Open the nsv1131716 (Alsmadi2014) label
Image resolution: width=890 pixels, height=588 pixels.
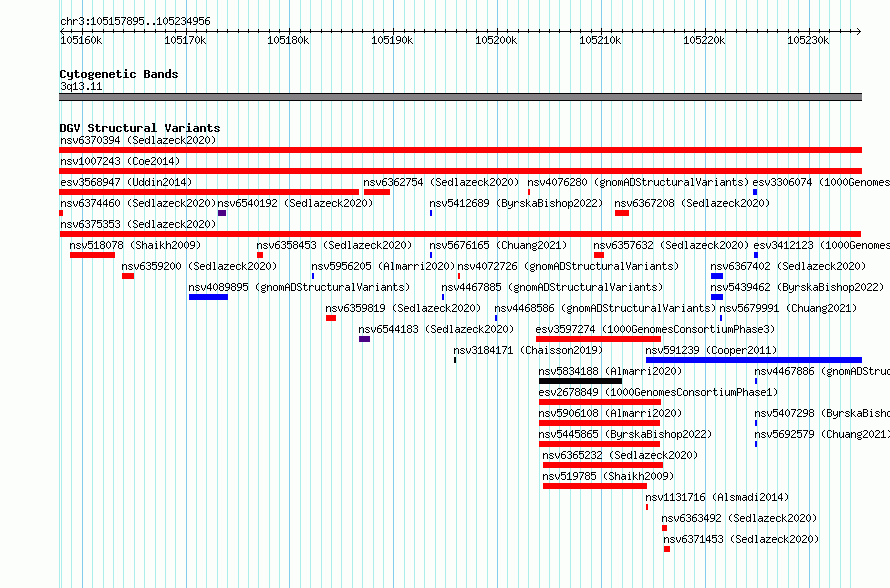tap(717, 497)
